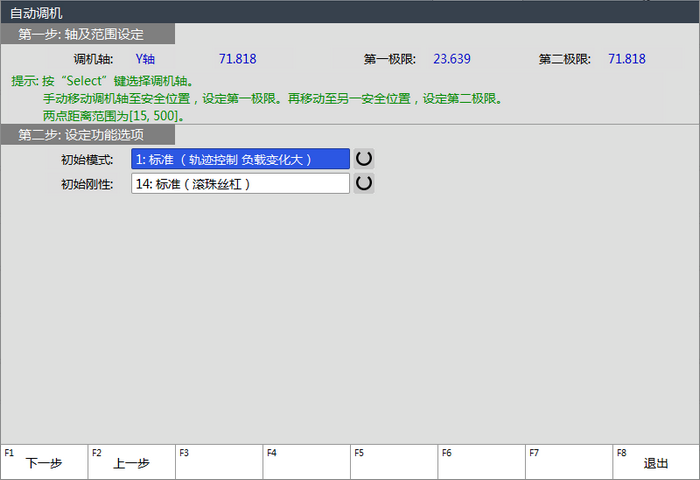Click the 第一极限 value 23.639
This screenshot has height=480, width=700.
[452, 59]
